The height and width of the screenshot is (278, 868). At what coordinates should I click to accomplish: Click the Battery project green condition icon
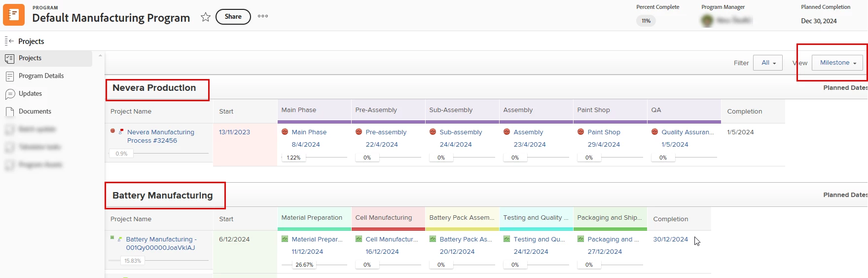coord(112,238)
